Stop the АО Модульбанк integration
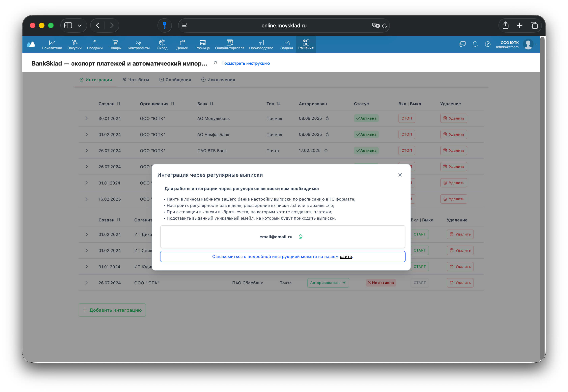Screen dimensions: 568x392 (407, 118)
